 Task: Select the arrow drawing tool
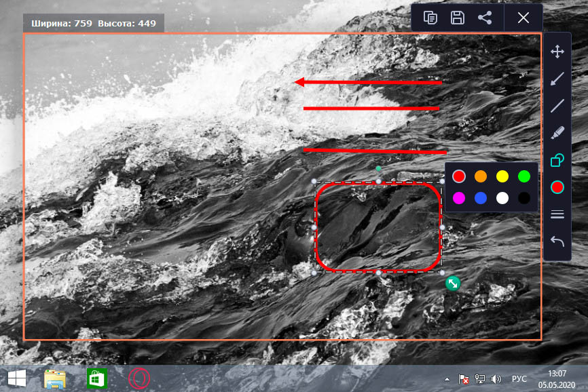pyautogui.click(x=557, y=79)
